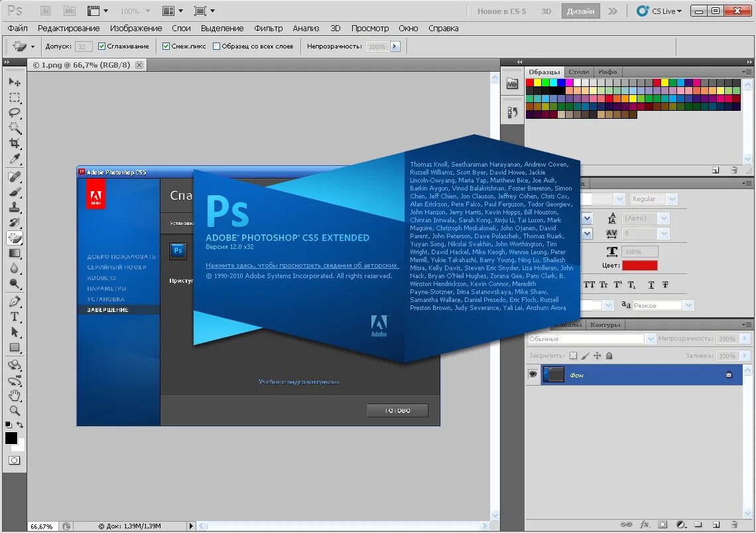Hide the Фон layer using eye icon
This screenshot has height=533, width=756.
click(533, 374)
